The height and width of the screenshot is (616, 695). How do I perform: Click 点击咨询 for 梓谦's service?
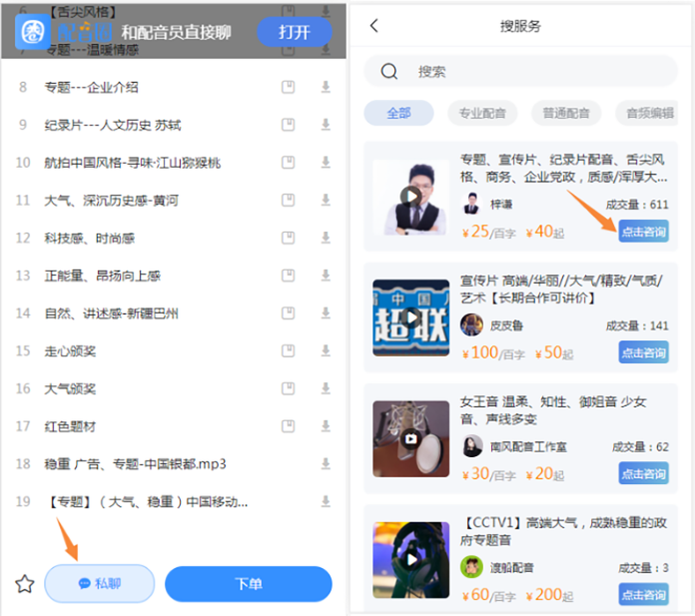643,232
